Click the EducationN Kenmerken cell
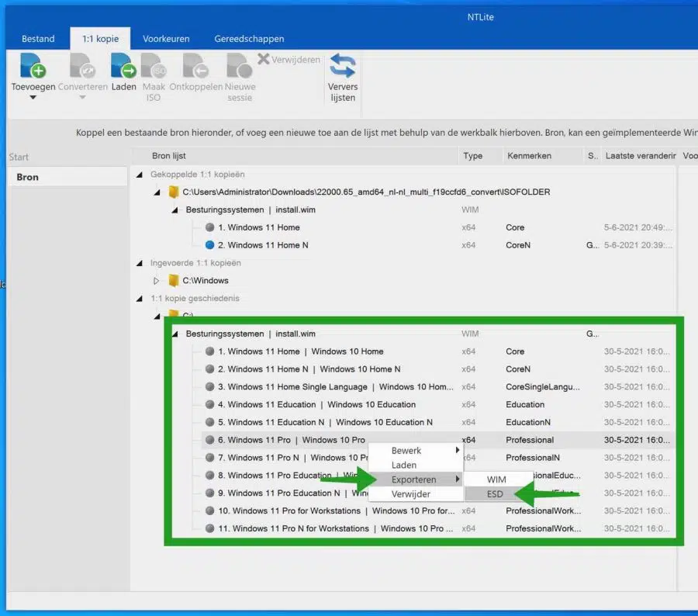This screenshot has height=616, width=698. (528, 422)
